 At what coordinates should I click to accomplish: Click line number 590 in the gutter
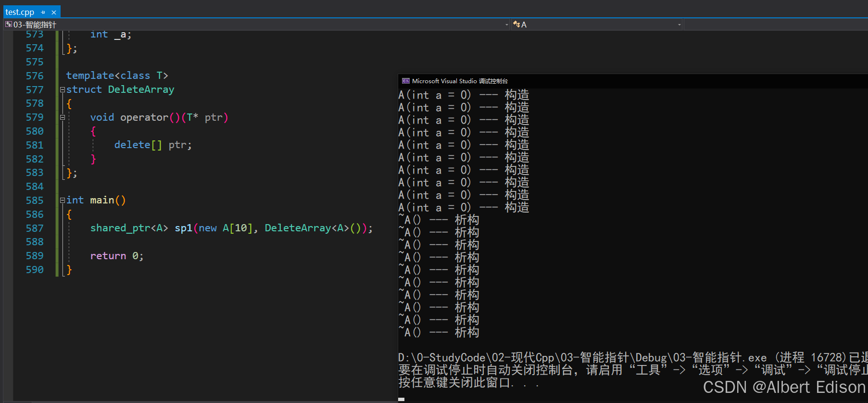35,270
